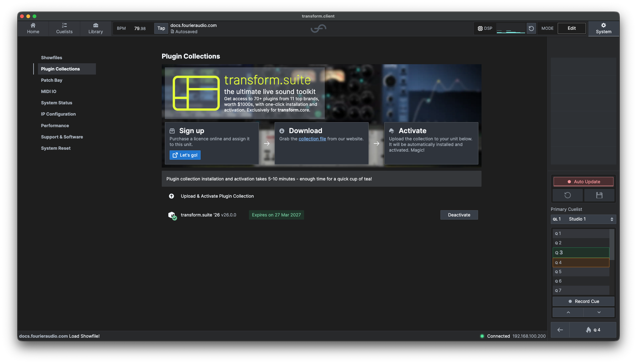Click the save floppy disk icon
637x364 pixels.
coord(599,195)
